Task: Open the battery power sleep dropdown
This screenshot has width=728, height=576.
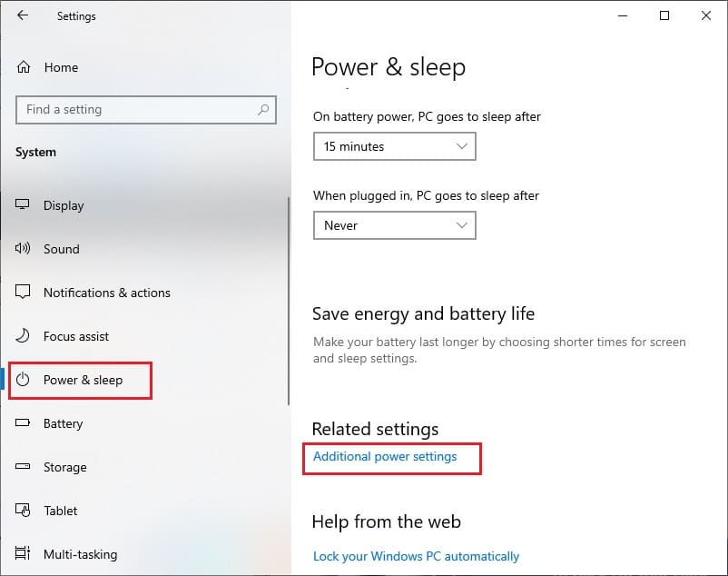Action: tap(394, 146)
